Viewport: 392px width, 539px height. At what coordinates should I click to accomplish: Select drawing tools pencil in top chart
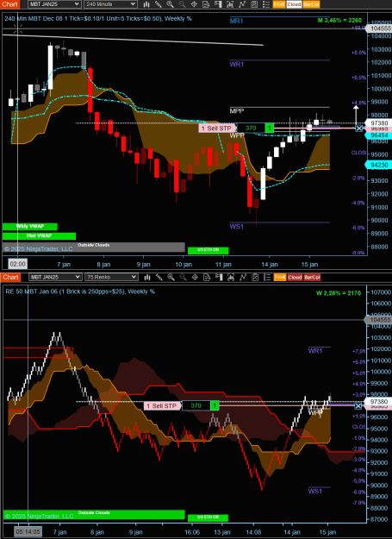click(x=159, y=4)
